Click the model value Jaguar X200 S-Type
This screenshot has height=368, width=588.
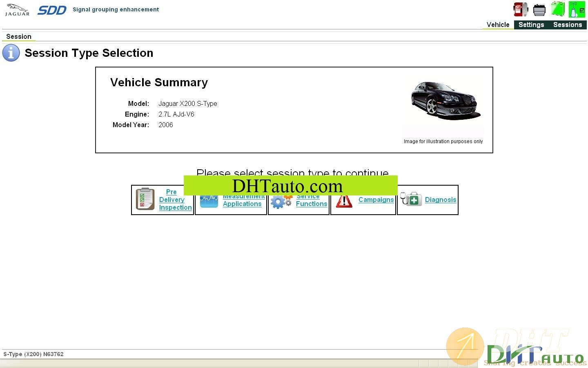pyautogui.click(x=187, y=104)
